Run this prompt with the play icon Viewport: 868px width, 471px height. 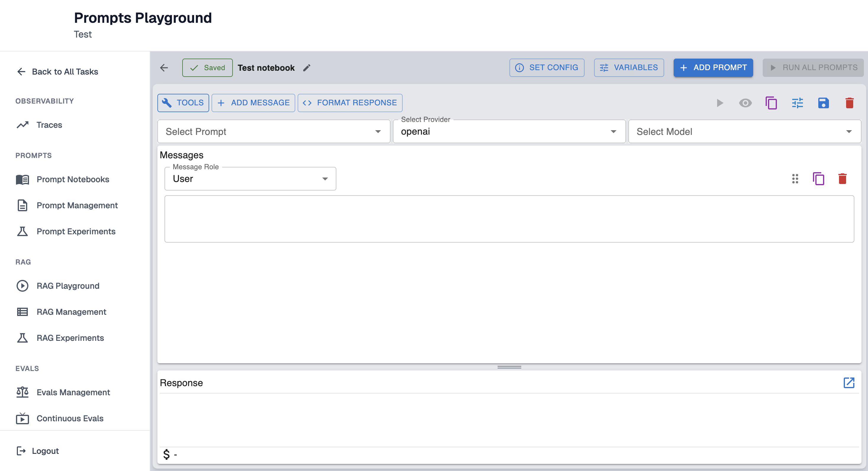[719, 103]
